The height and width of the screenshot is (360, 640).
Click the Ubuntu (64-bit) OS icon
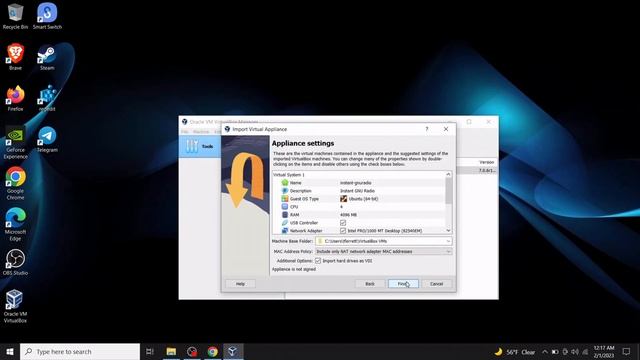(x=343, y=199)
